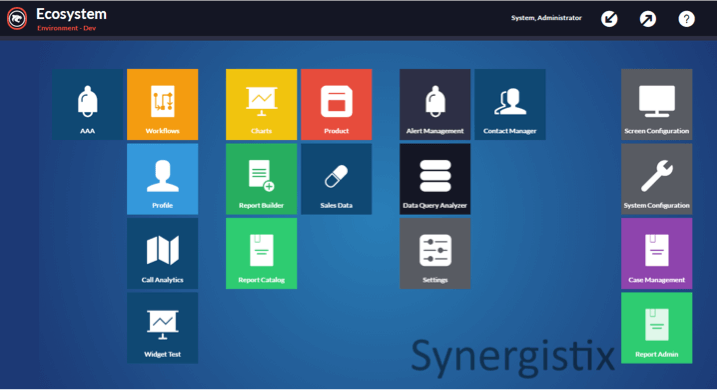Click the System, Administrator user name
The height and width of the screenshot is (390, 718).
point(546,18)
